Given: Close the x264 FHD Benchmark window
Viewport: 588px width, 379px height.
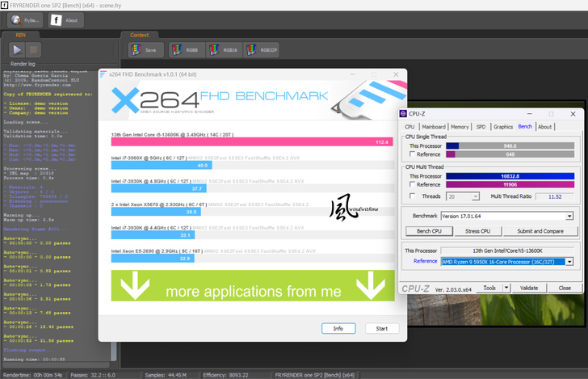Looking at the screenshot, I should (396, 74).
